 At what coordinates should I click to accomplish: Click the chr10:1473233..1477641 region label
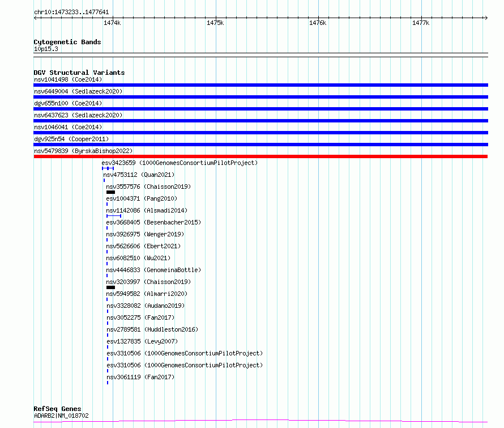pyautogui.click(x=71, y=12)
